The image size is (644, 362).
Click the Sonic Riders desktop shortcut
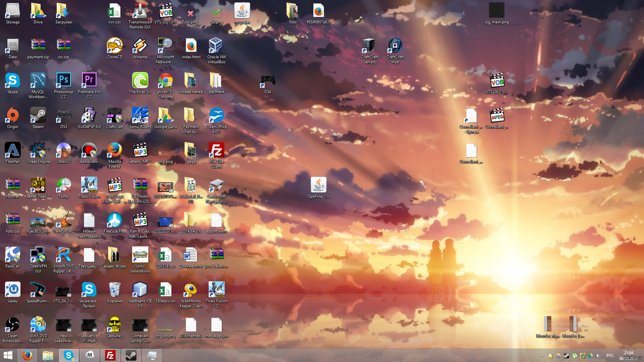point(140,118)
